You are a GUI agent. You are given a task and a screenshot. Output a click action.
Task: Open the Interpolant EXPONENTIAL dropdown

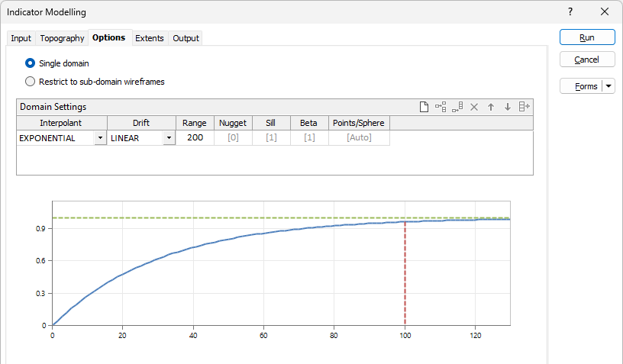pyautogui.click(x=100, y=138)
